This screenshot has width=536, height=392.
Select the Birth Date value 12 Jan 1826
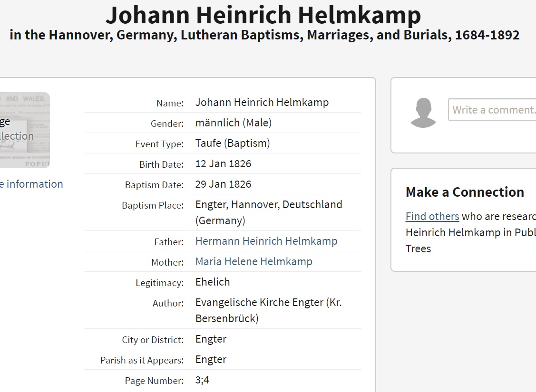(223, 164)
